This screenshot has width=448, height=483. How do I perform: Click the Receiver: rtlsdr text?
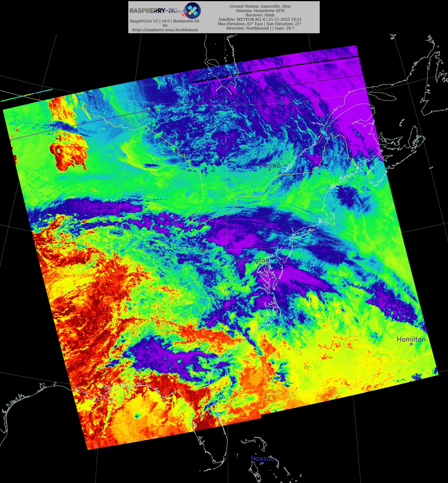click(x=260, y=15)
